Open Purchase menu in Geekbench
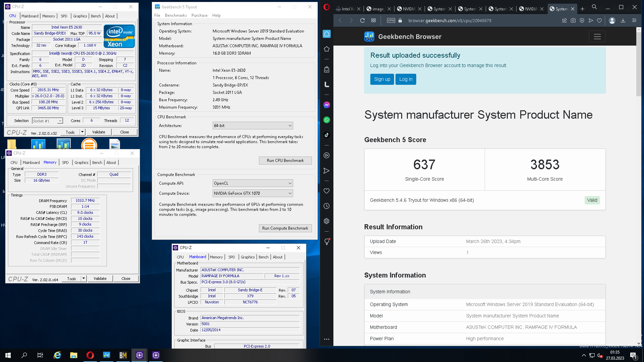 pos(200,15)
